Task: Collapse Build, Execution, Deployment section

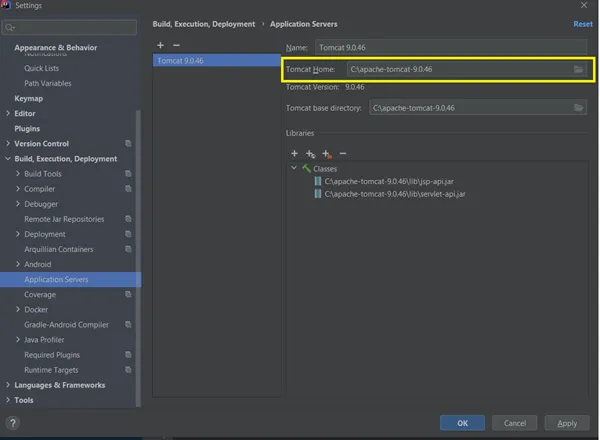Action: (x=8, y=158)
